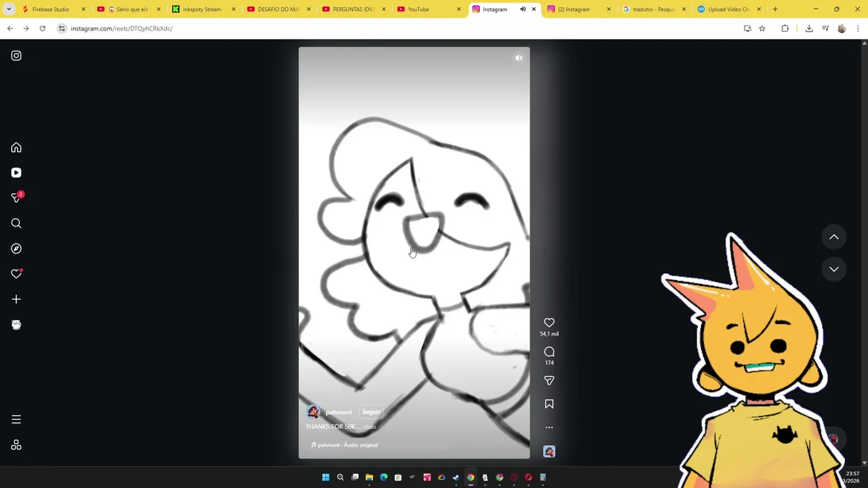868x488 pixels.
Task: Open a new browser tab
Action: 775,9
